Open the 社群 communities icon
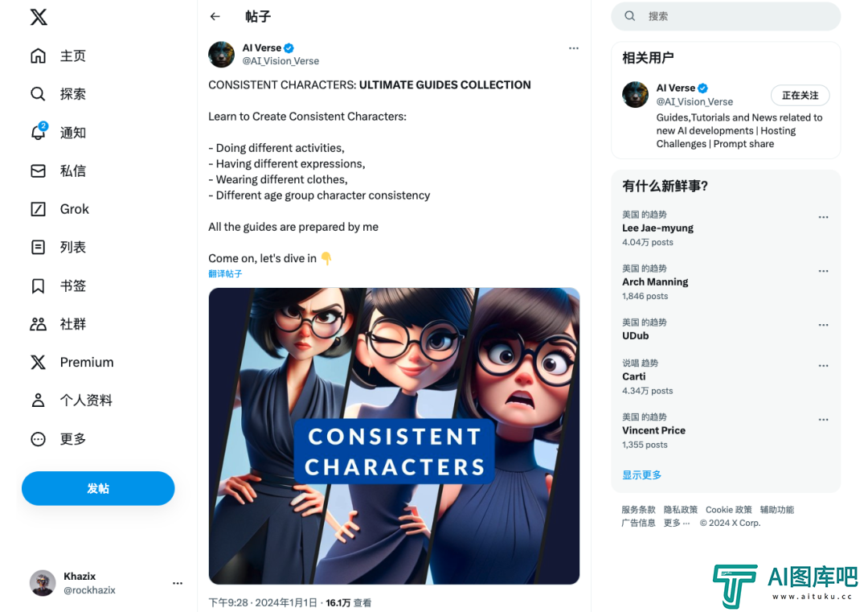This screenshot has width=868, height=612. point(38,324)
